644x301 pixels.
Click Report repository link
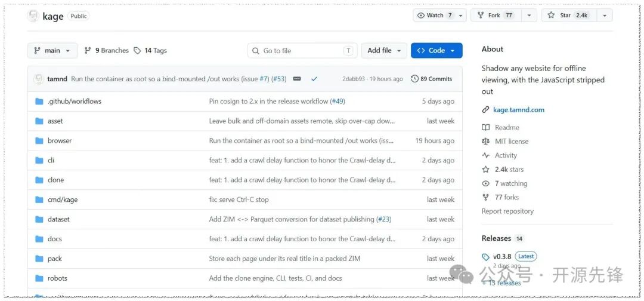[507, 211]
